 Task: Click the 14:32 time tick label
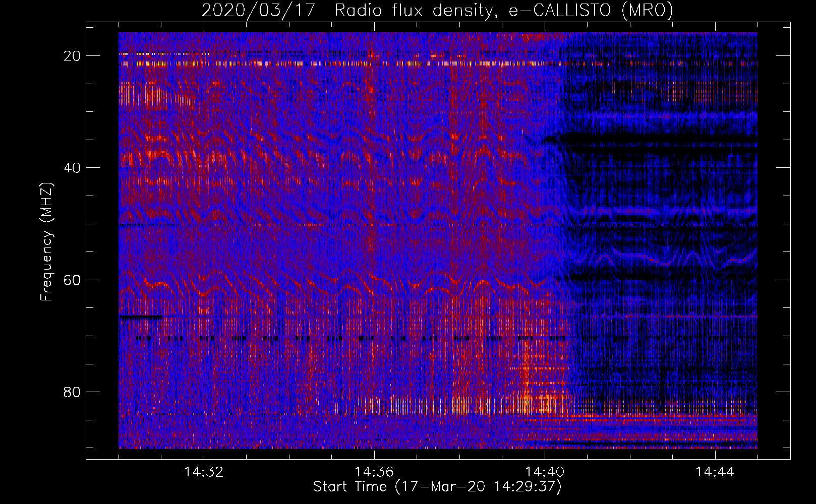[x=204, y=472]
